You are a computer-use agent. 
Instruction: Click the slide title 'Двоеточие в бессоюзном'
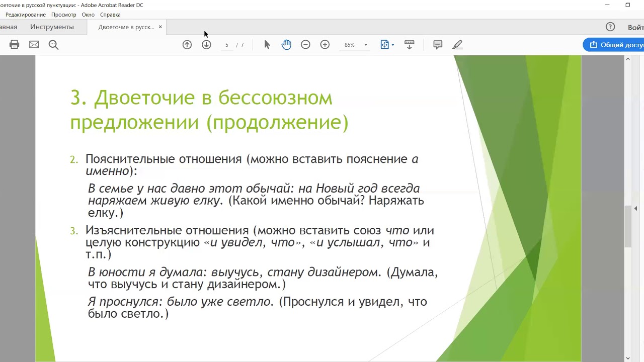click(213, 98)
